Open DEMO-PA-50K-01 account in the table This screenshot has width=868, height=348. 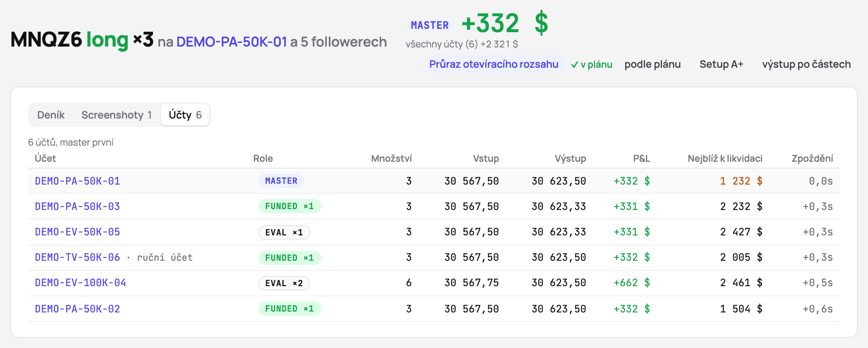point(78,181)
